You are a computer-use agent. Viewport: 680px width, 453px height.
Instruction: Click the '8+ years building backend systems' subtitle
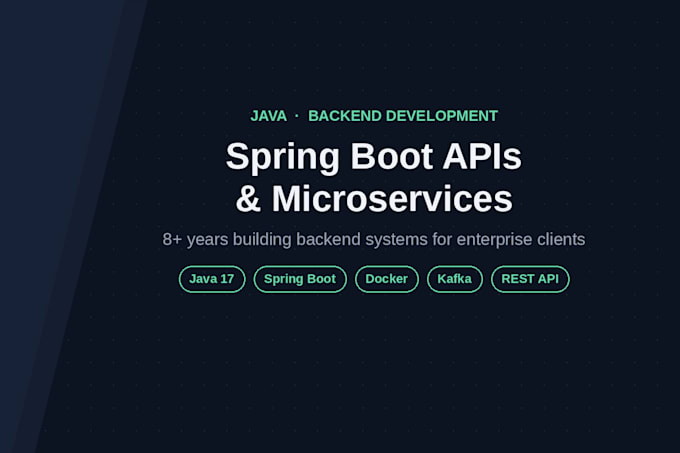374,239
